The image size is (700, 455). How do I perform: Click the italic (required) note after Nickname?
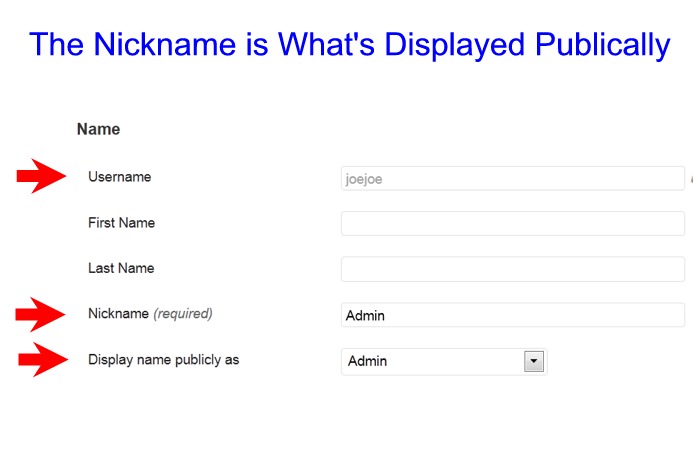(x=183, y=314)
